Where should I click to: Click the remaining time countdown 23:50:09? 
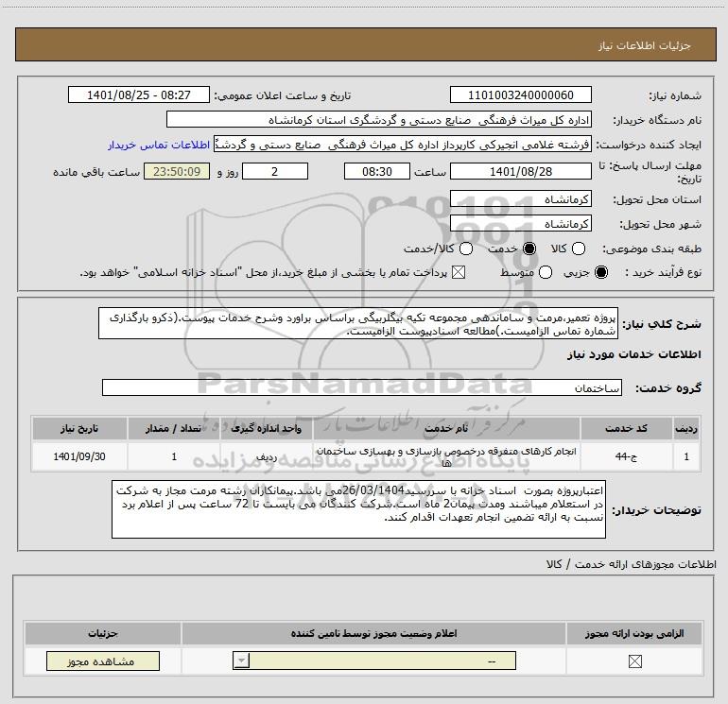[177, 172]
